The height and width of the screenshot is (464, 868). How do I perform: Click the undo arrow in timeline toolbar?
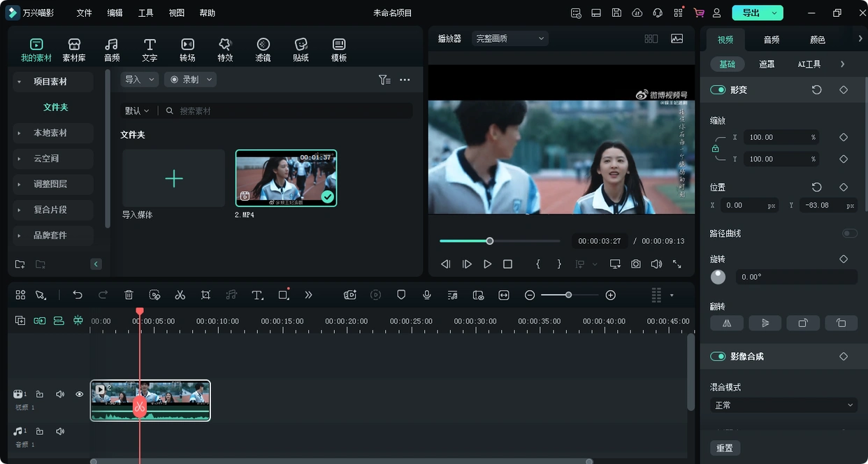[x=78, y=295]
